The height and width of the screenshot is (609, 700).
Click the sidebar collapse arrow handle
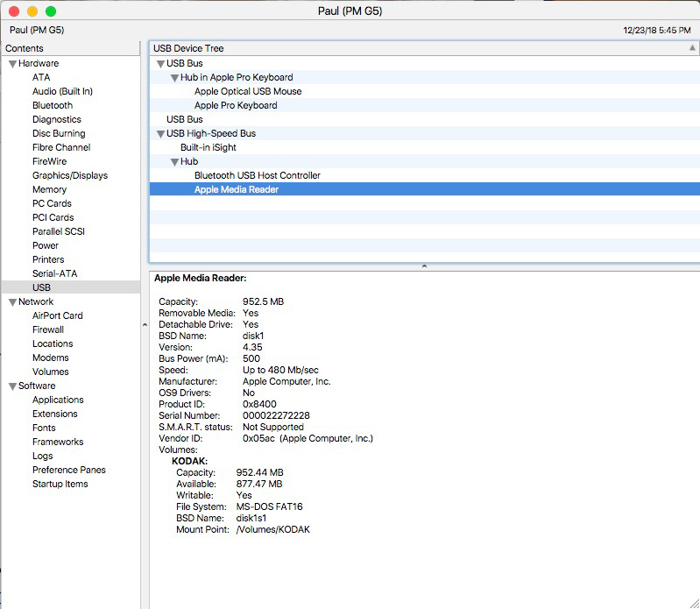pyautogui.click(x=145, y=324)
